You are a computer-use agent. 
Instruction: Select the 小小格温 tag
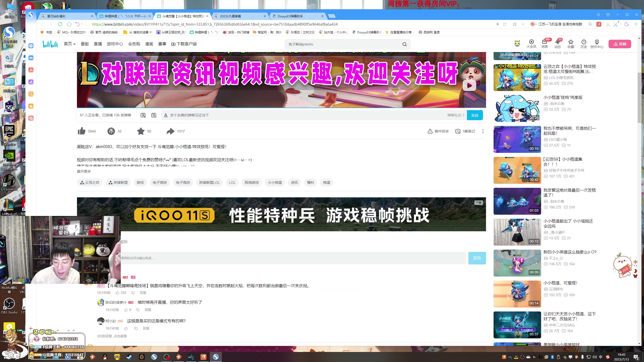click(275, 183)
